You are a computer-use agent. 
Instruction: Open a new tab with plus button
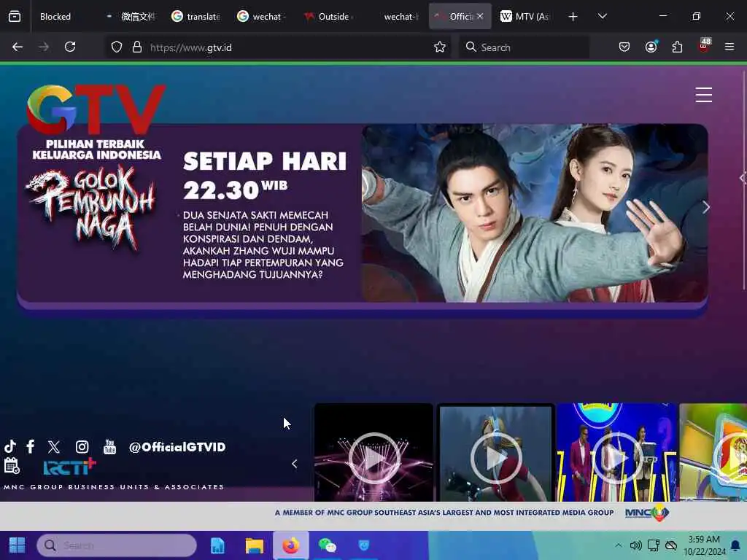(x=573, y=17)
